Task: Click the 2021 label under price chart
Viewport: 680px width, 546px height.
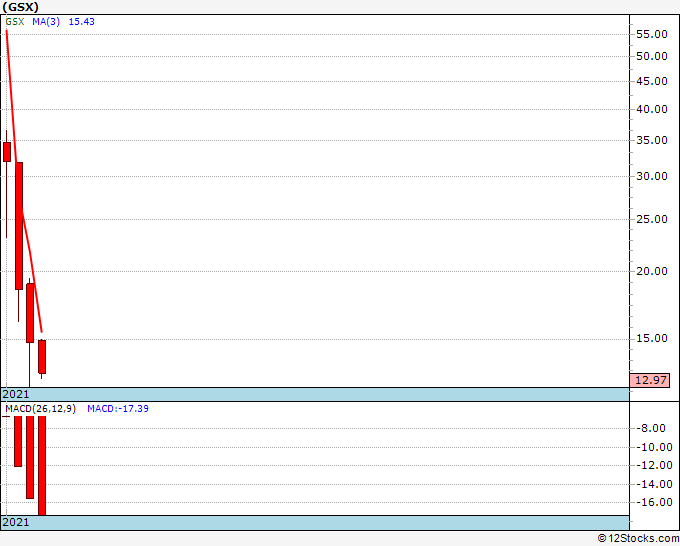Action: coord(16,394)
